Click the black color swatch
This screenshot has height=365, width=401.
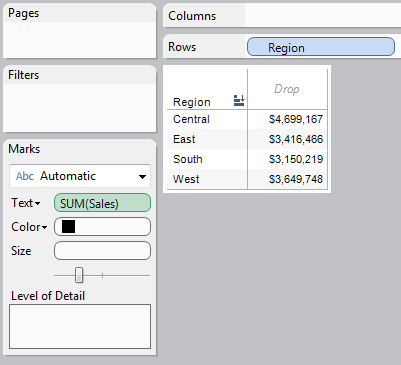pyautogui.click(x=68, y=227)
